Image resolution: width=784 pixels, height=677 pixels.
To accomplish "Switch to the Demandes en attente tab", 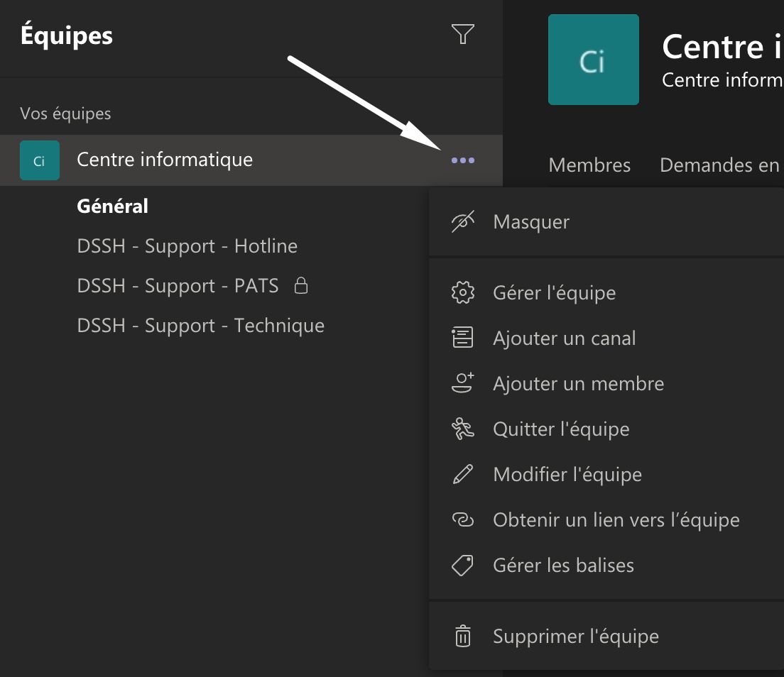I will pyautogui.click(x=720, y=165).
